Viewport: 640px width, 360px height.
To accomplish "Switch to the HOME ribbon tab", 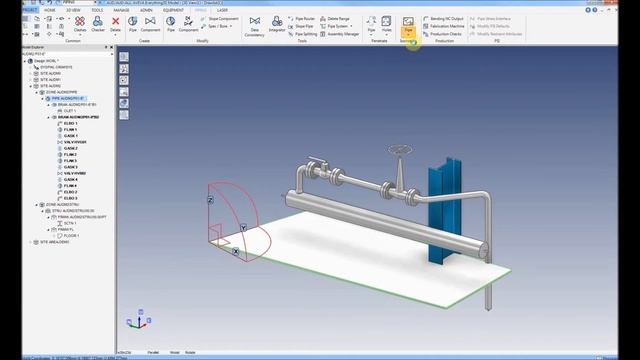I will (50, 10).
